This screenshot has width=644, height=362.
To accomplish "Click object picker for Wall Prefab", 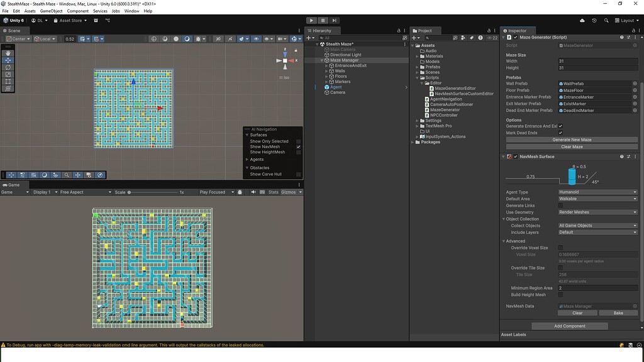I will 635,84.
